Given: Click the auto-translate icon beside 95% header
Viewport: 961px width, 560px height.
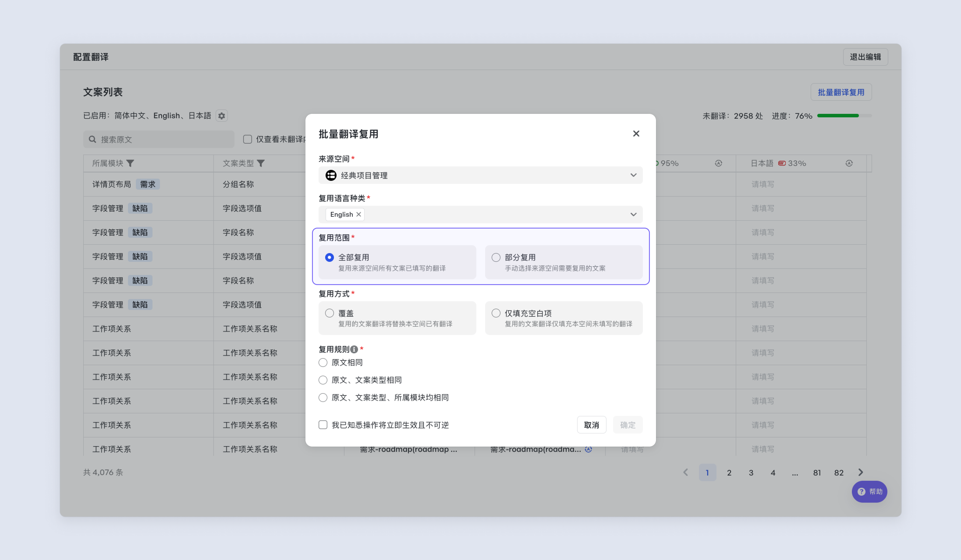Looking at the screenshot, I should pos(718,164).
